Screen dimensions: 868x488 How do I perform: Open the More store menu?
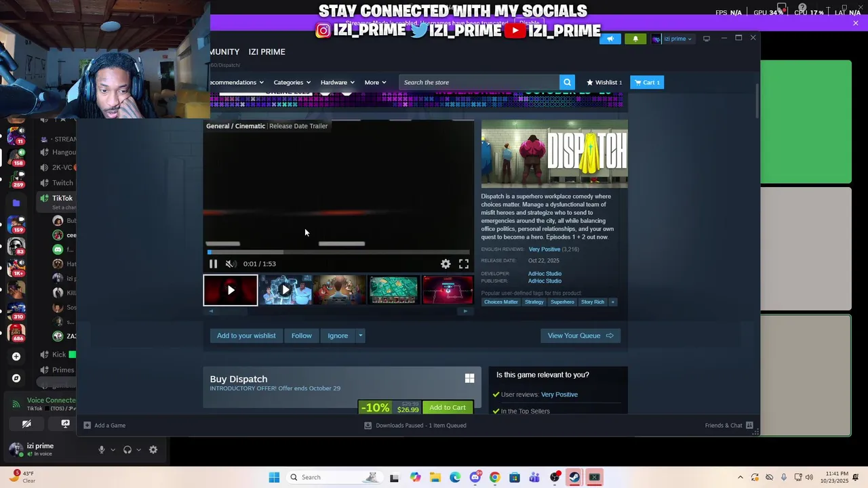point(375,82)
